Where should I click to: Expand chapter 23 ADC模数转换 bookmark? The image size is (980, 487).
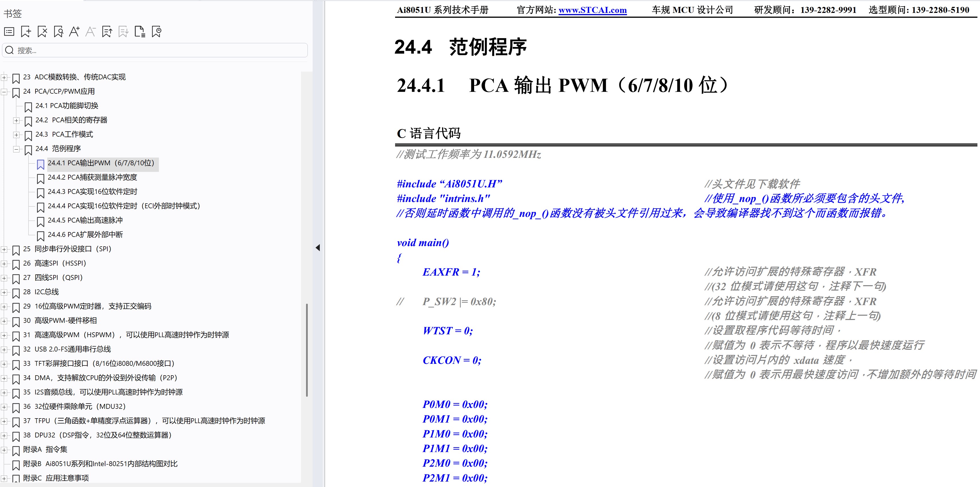(4, 77)
